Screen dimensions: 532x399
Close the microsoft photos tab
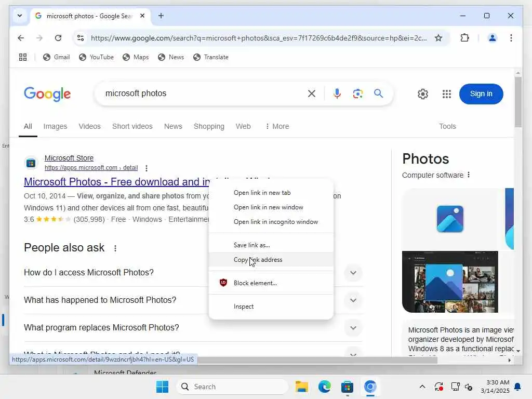142,16
